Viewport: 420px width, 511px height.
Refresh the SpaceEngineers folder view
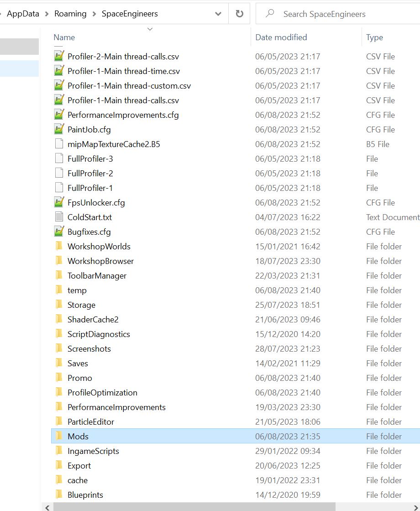(240, 14)
